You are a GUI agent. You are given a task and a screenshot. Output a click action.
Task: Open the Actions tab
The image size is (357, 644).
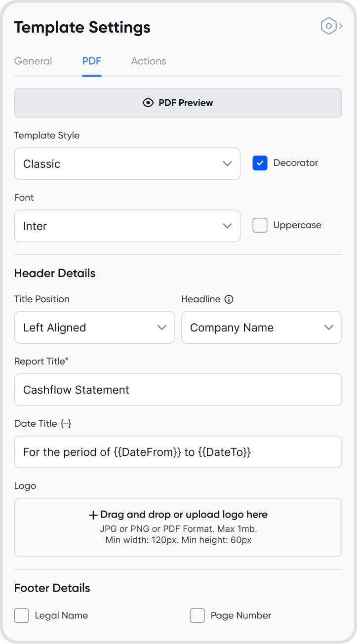coord(149,61)
